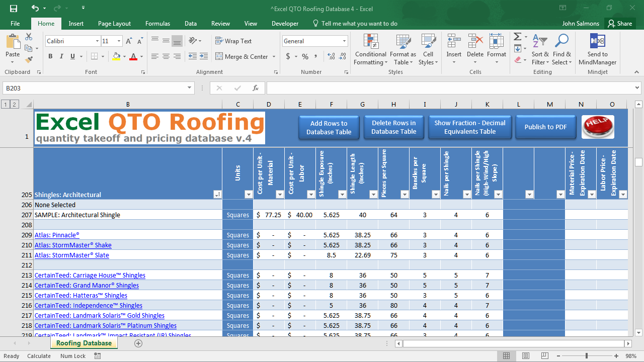Click the red HELP button icon
644x362 pixels.
(597, 127)
